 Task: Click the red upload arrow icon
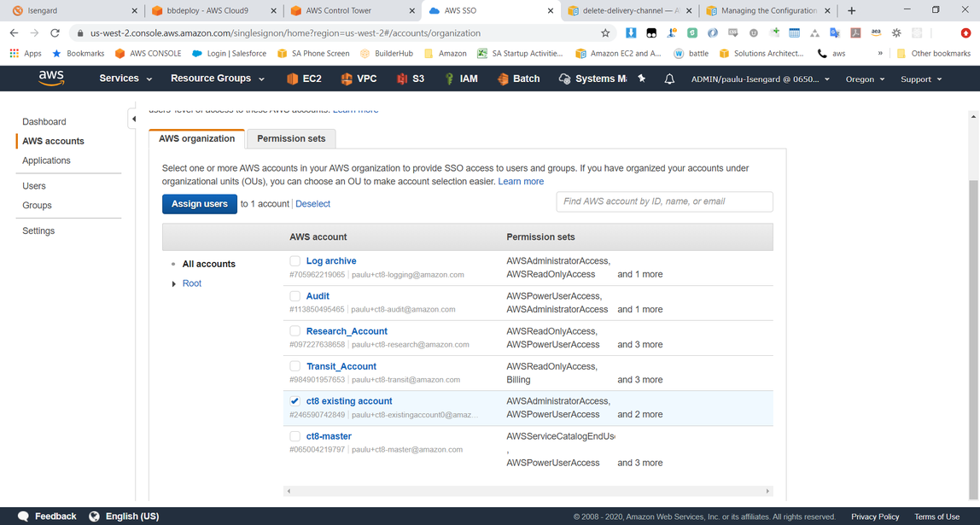pyautogui.click(x=965, y=33)
